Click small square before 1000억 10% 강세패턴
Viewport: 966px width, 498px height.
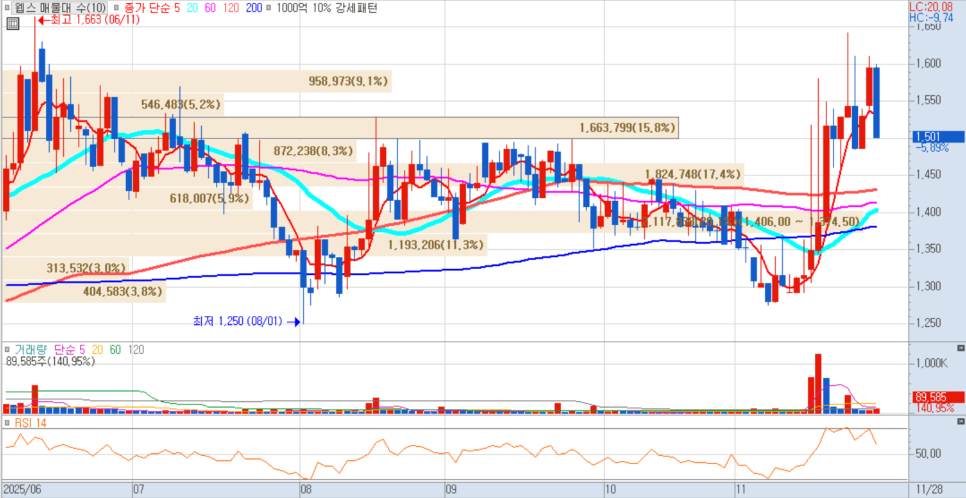pyautogui.click(x=269, y=8)
